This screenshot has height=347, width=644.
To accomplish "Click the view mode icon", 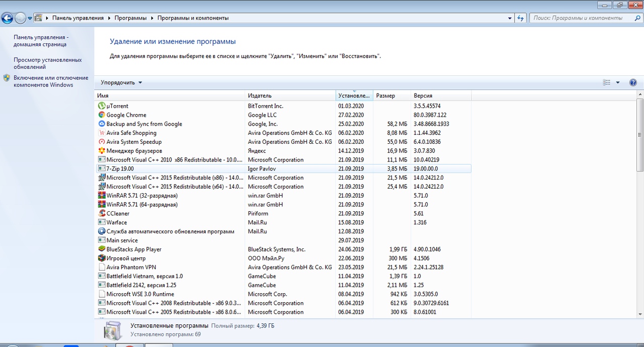I will pos(607,82).
